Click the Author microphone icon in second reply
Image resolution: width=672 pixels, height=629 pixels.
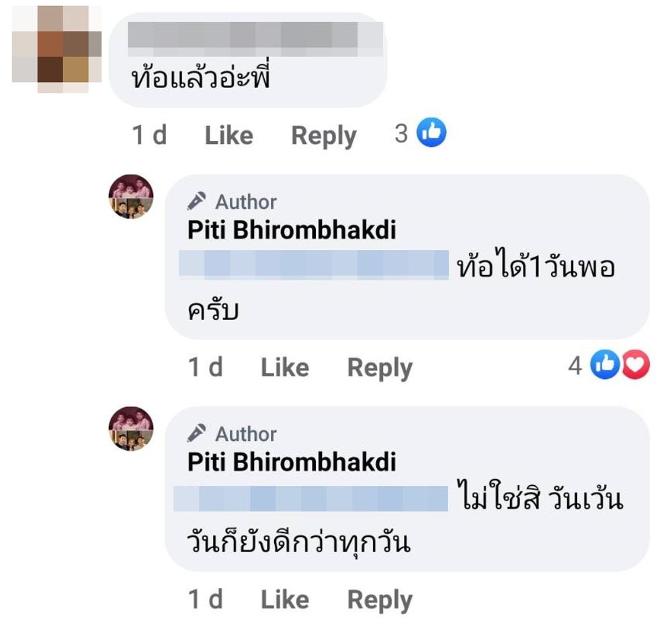(x=196, y=433)
